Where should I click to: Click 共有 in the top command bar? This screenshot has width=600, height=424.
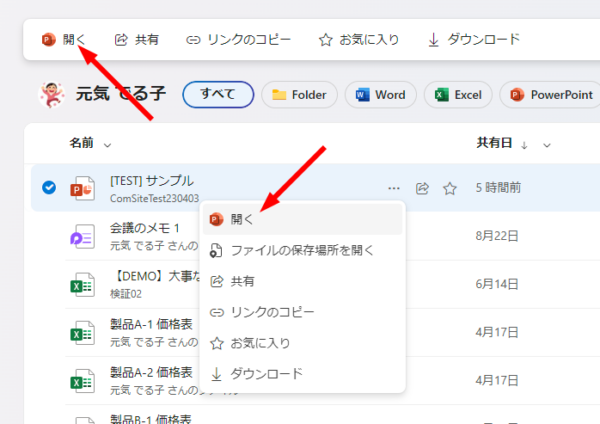coord(137,39)
